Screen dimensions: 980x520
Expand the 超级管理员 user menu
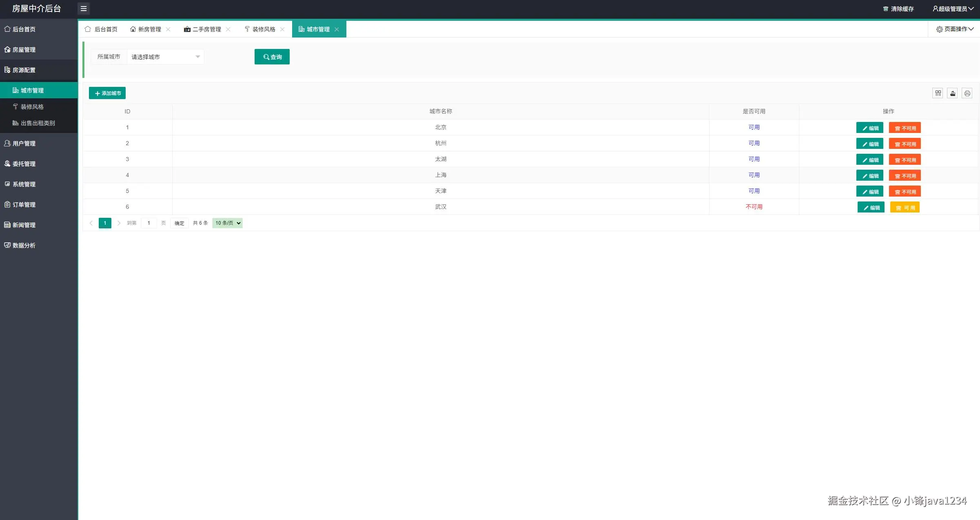[x=953, y=9]
